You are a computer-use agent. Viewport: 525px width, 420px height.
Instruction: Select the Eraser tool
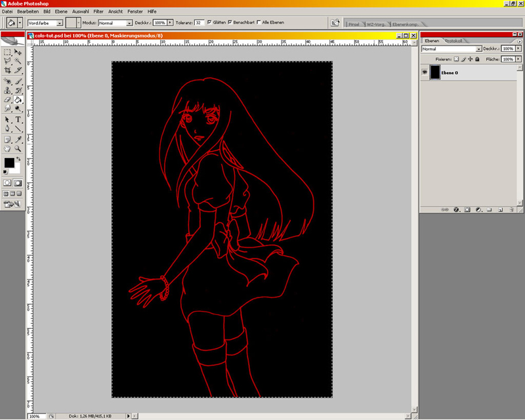[x=7, y=100]
